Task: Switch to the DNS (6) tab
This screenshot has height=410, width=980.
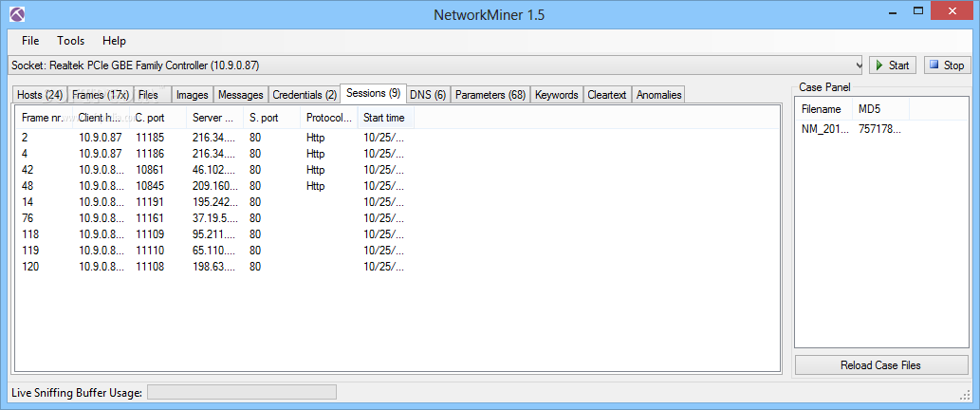Action: 428,95
